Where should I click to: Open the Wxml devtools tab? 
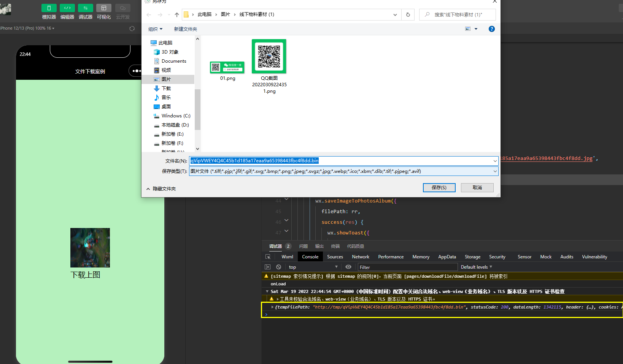click(287, 257)
